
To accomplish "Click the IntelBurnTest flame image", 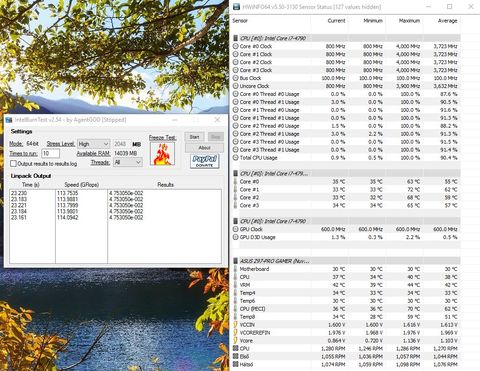I will [162, 154].
